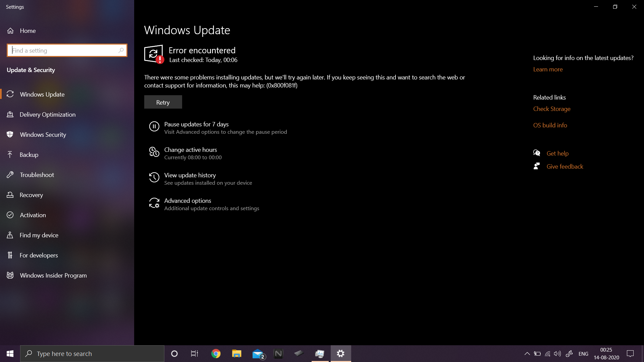
Task: Click the Give feedback person icon
Action: tap(537, 166)
